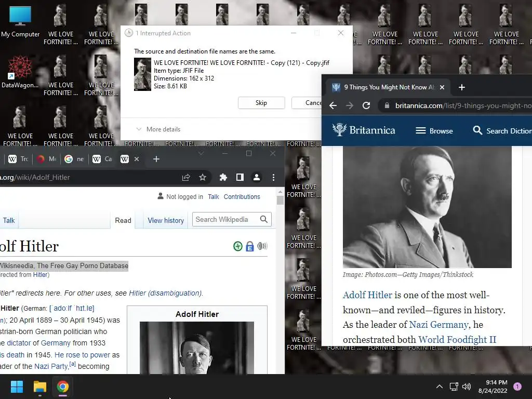The height and width of the screenshot is (399, 532).
Task: Show hidden system tray icons chevron
Action: pyautogui.click(x=440, y=387)
